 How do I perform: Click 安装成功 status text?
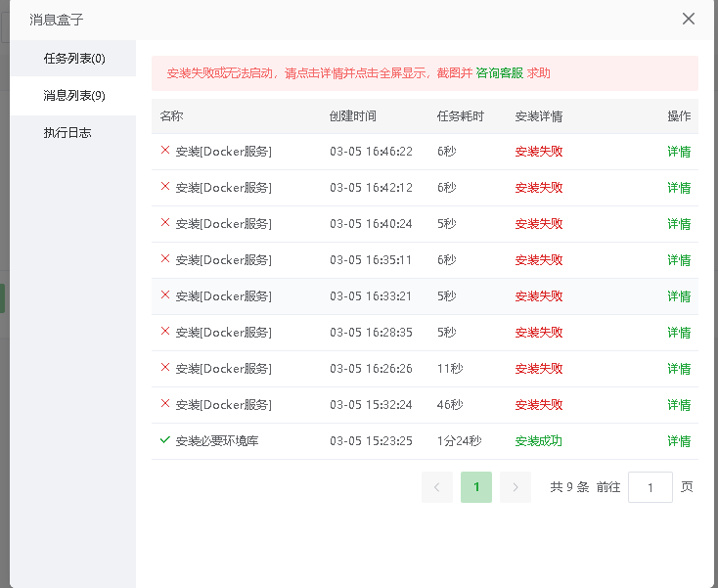[538, 441]
